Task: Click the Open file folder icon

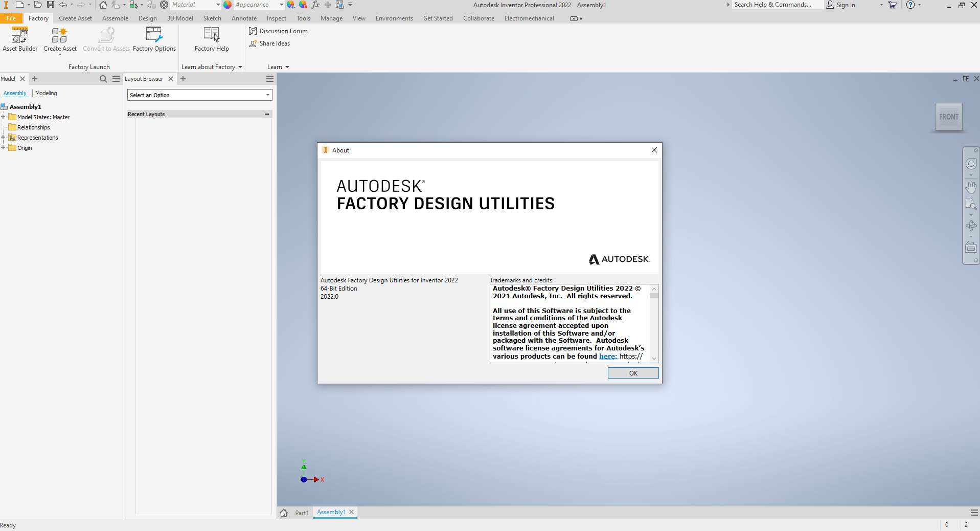Action: [38, 5]
